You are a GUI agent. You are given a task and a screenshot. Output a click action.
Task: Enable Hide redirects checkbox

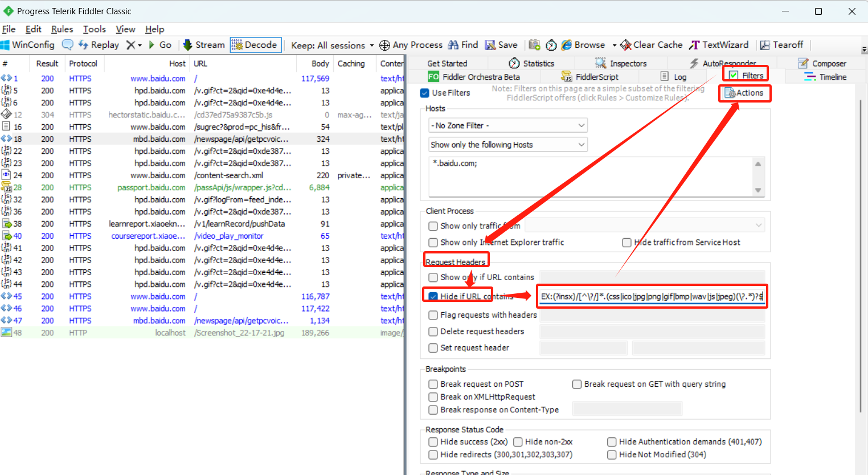tap(433, 455)
